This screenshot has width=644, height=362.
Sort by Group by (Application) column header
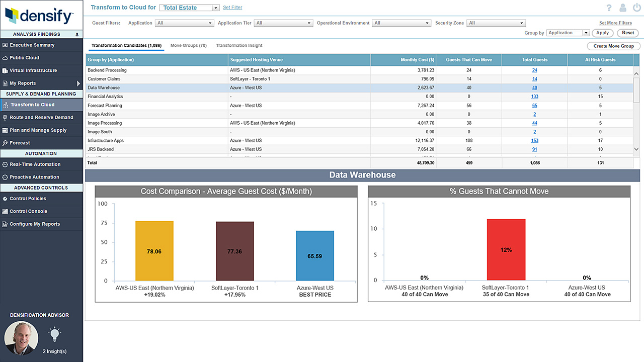point(157,60)
